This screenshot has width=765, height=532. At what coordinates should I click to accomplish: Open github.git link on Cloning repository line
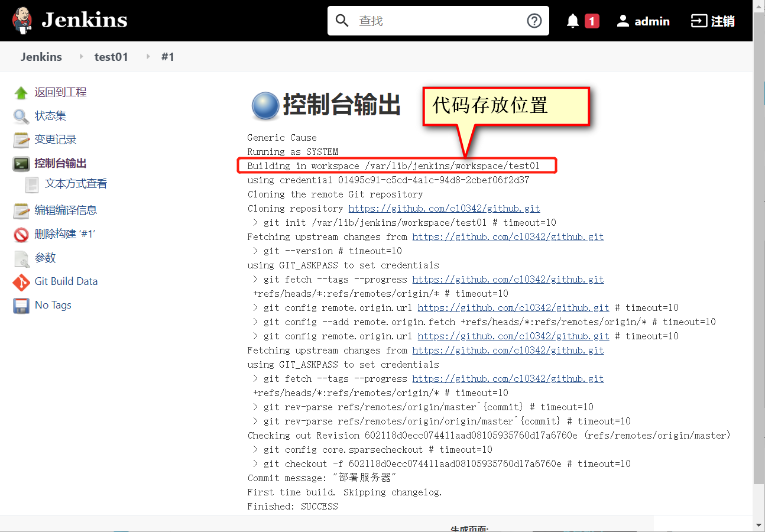point(444,209)
